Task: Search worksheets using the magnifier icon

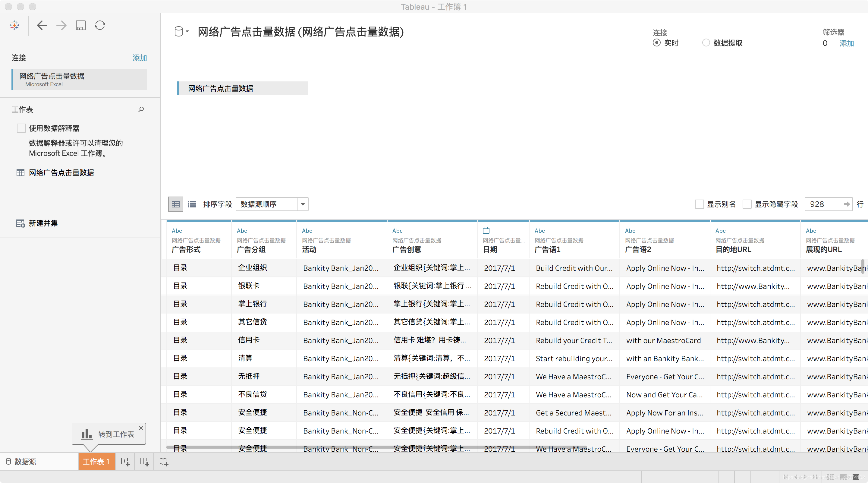Action: 141,109
